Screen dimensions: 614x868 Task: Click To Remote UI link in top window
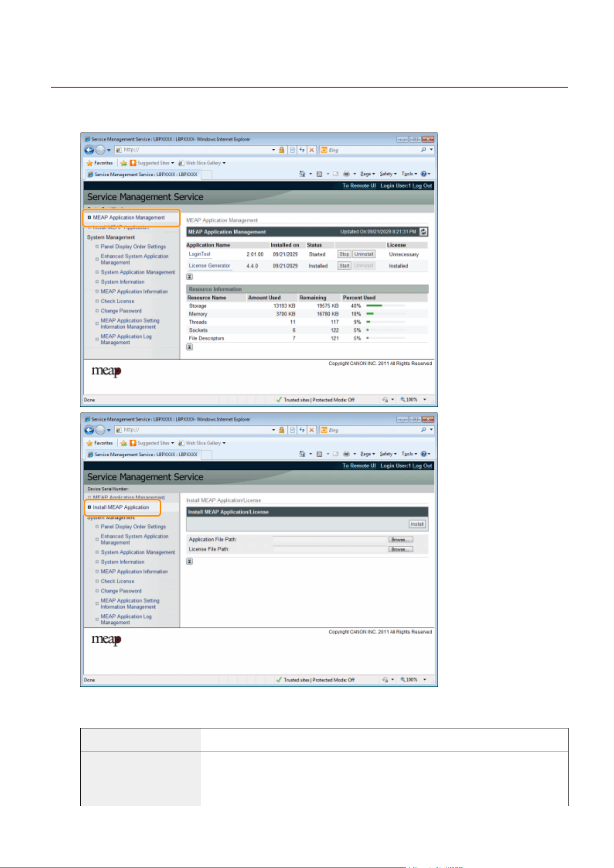coord(359,185)
